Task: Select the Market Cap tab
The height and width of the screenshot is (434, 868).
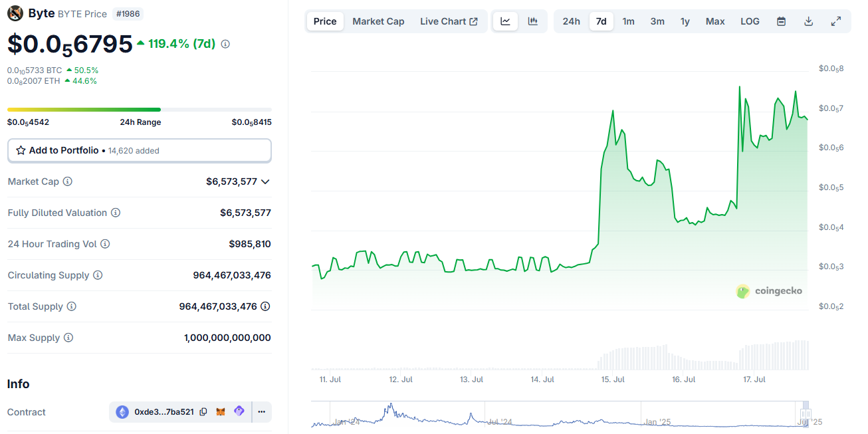Action: (x=378, y=21)
